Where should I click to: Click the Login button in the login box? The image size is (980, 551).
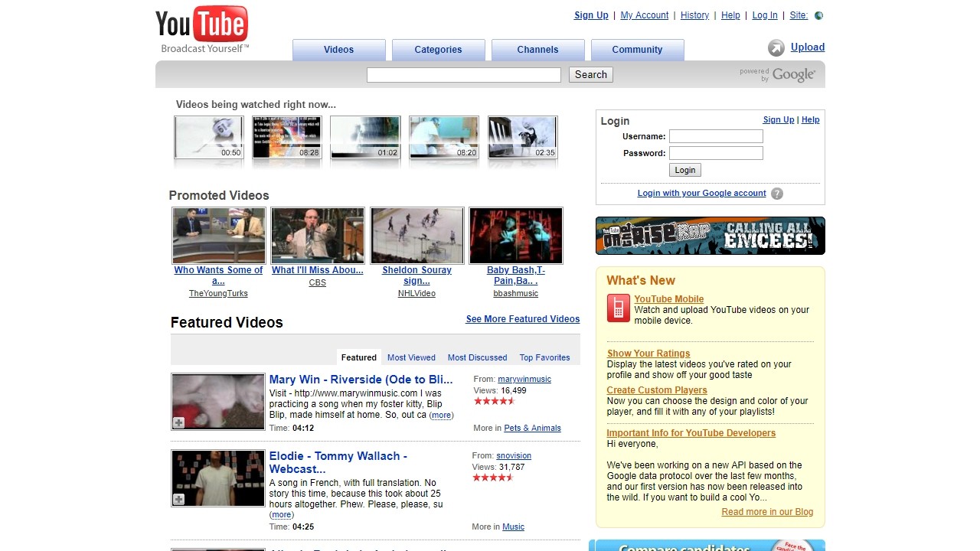[x=685, y=170]
